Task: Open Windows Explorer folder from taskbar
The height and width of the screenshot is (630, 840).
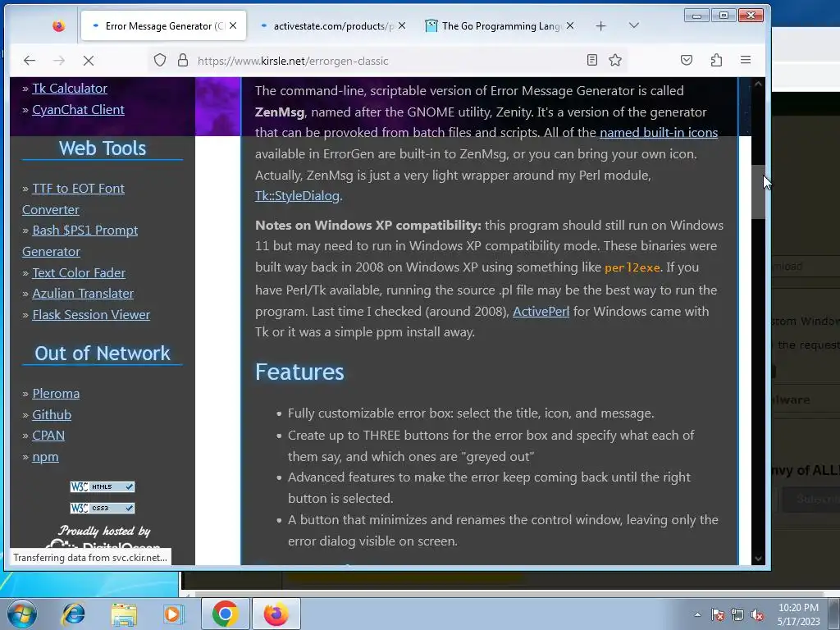Action: [x=124, y=614]
